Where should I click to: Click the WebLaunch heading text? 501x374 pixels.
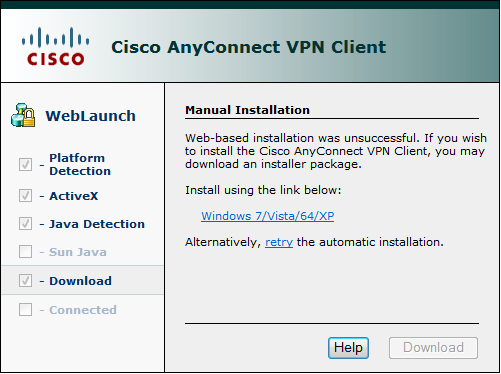[91, 116]
